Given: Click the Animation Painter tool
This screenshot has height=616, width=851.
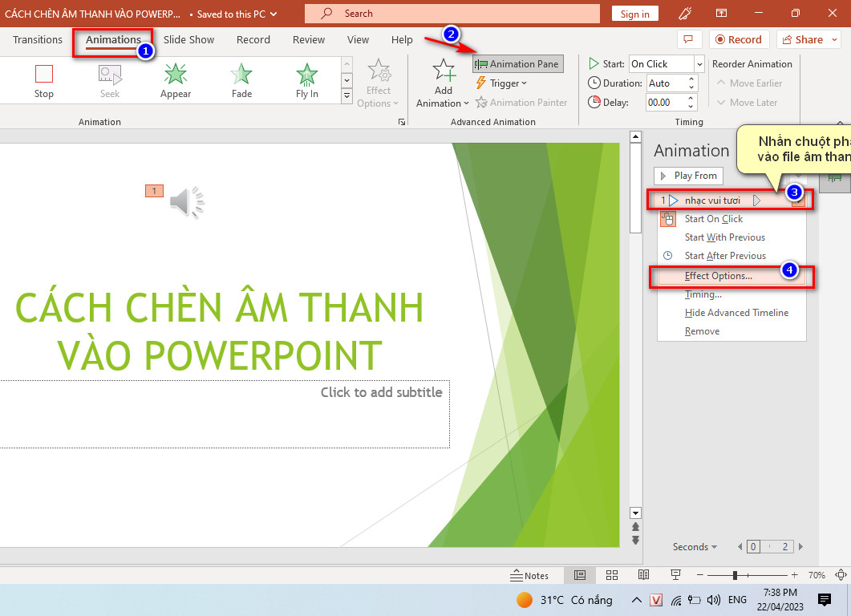Looking at the screenshot, I should pyautogui.click(x=521, y=103).
